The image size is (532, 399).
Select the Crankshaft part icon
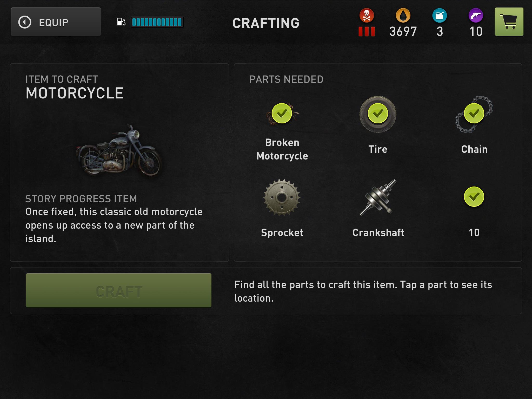[x=378, y=197]
